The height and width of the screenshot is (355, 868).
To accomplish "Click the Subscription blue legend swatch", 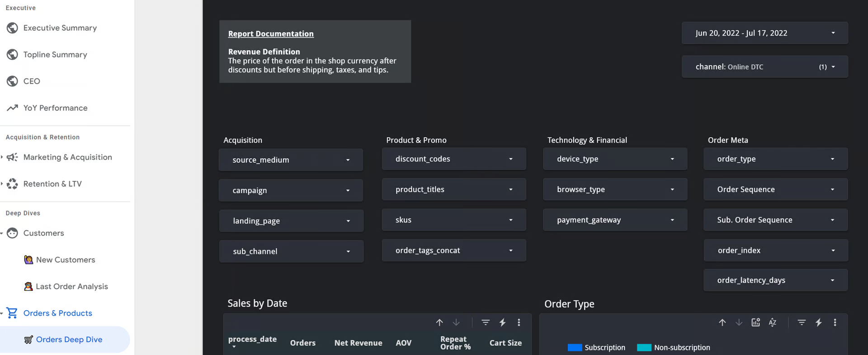I will pos(575,347).
